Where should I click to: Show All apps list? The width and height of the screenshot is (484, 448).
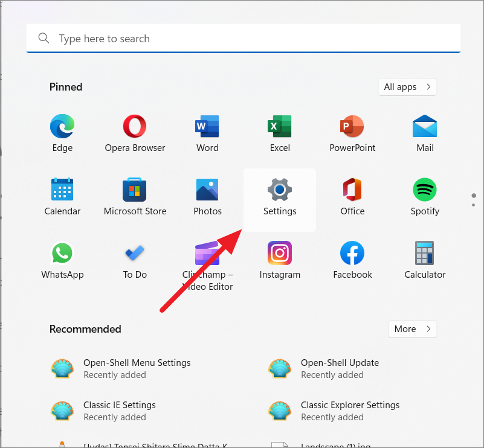[407, 87]
